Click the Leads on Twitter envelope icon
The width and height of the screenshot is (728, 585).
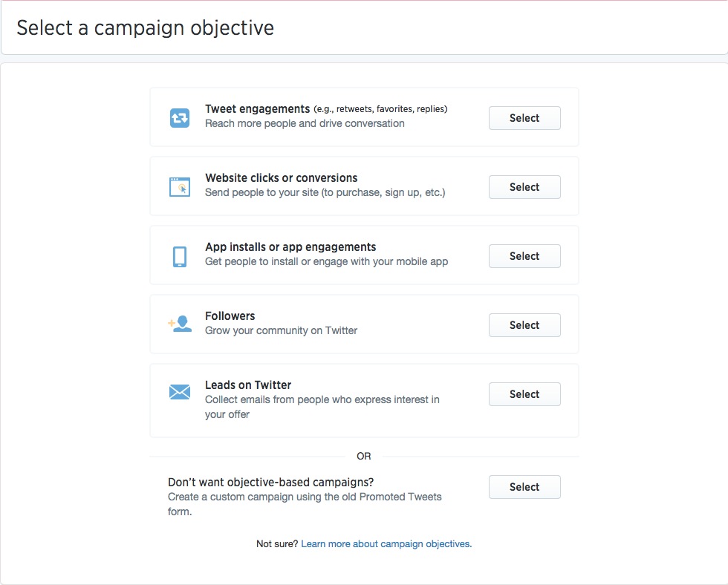click(x=180, y=392)
